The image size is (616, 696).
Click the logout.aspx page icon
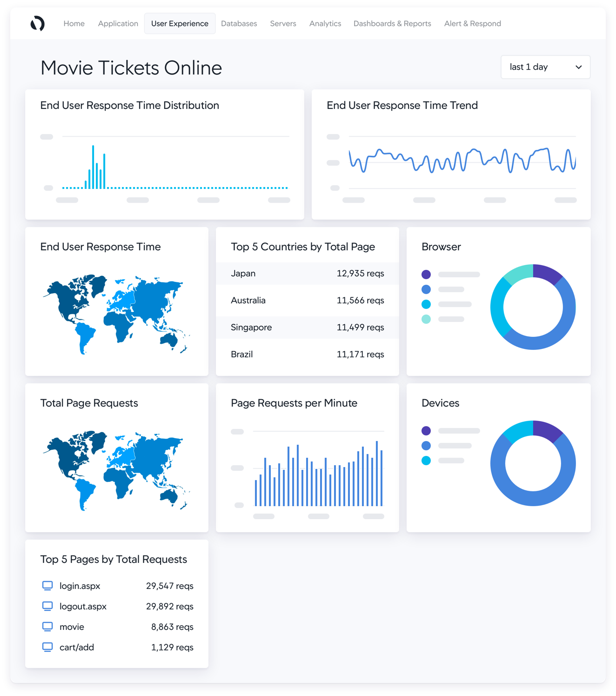[47, 606]
